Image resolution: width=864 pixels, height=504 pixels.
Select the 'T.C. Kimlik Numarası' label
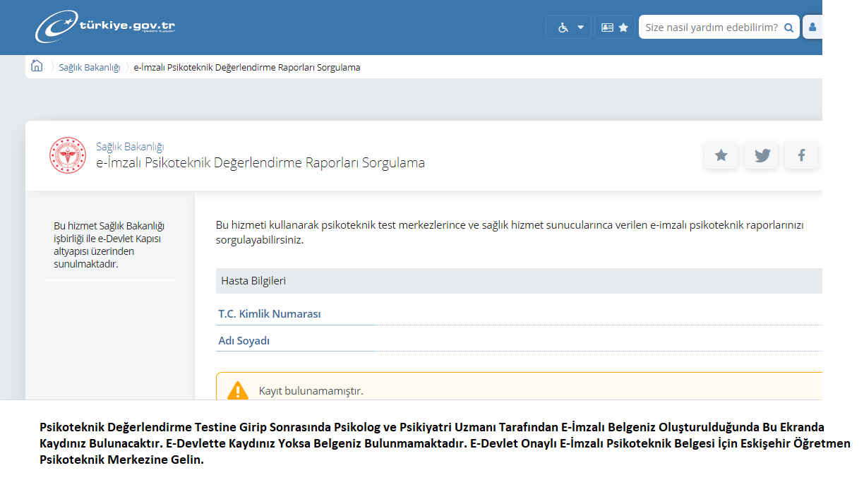click(270, 314)
